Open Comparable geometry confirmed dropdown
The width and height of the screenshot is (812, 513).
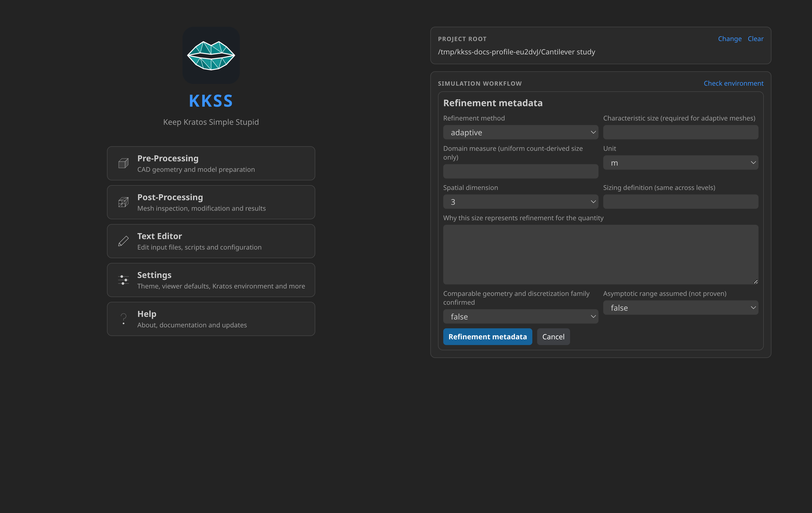pyautogui.click(x=521, y=317)
